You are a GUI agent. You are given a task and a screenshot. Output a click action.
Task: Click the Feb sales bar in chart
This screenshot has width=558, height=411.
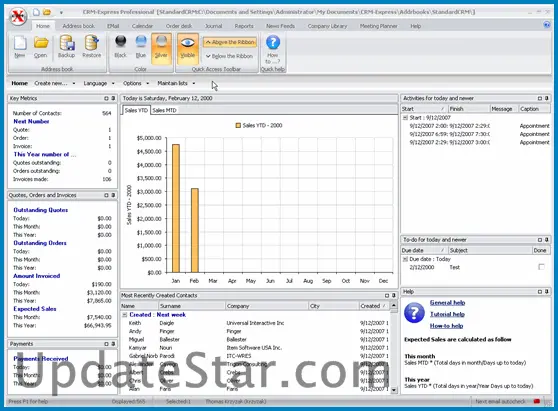tap(195, 231)
